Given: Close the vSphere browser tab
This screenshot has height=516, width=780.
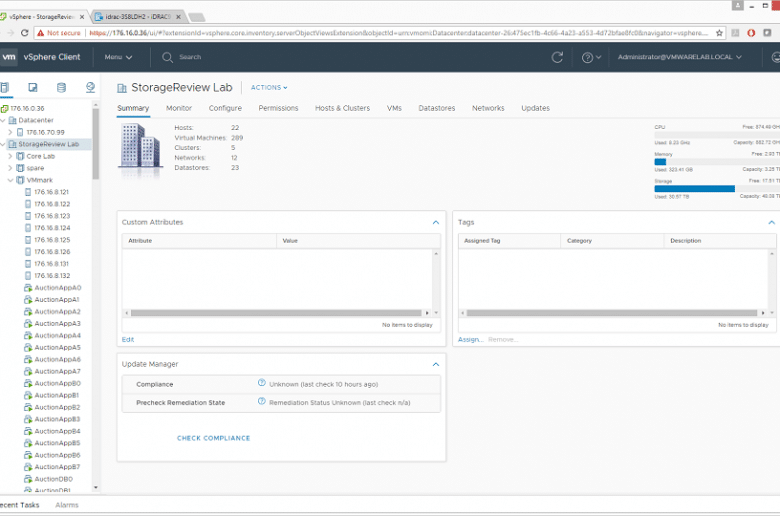Looking at the screenshot, I should click(82, 17).
